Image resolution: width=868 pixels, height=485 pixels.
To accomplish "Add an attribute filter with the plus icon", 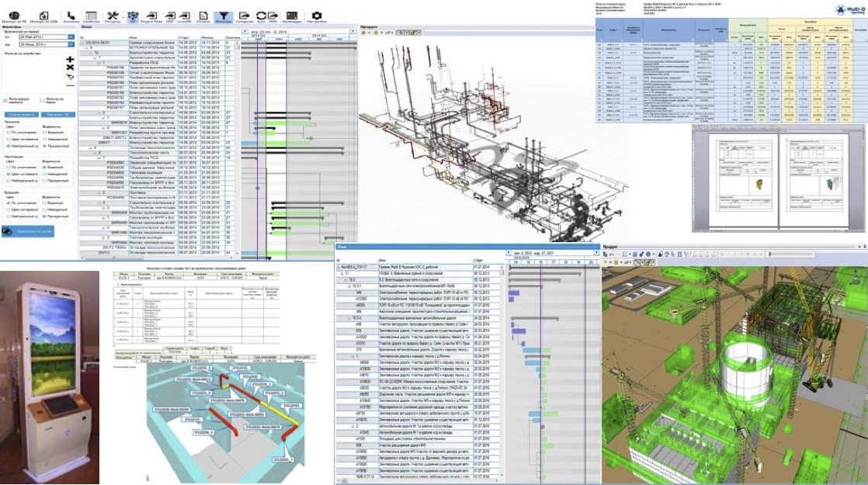I will [70, 59].
